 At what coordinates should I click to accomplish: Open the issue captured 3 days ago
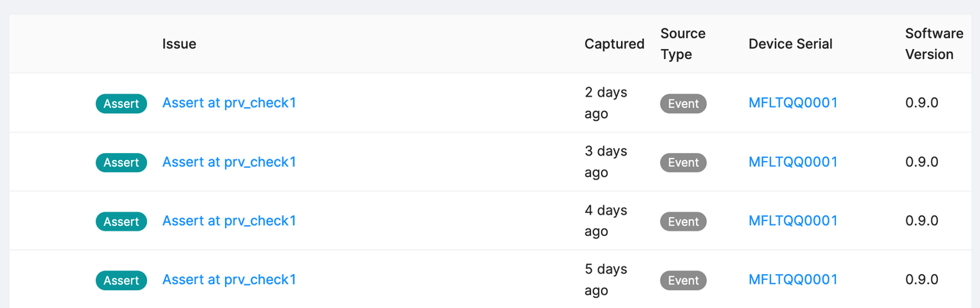click(x=229, y=162)
